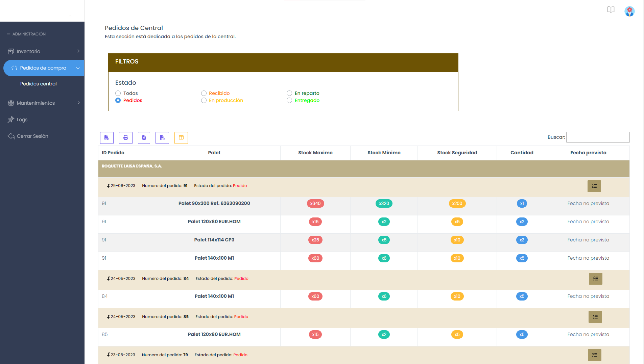The width and height of the screenshot is (644, 364).
Task: Collapse the Pedidos de compra chevron
Action: (x=78, y=68)
